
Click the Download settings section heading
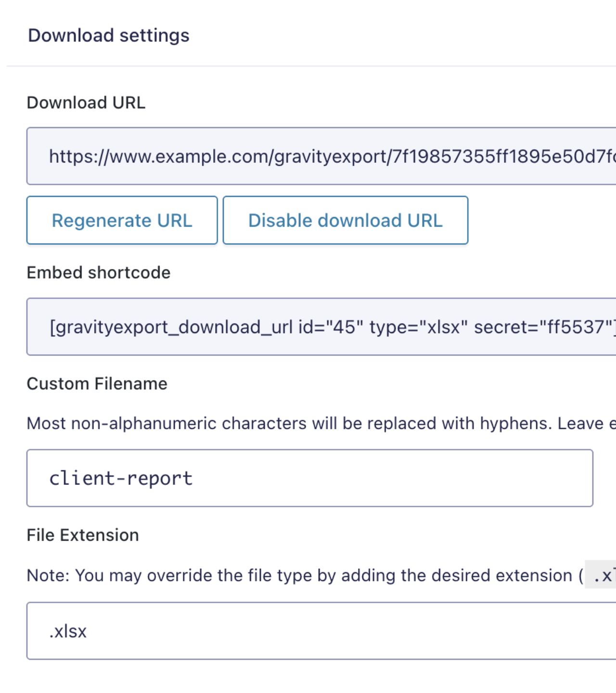tap(109, 35)
